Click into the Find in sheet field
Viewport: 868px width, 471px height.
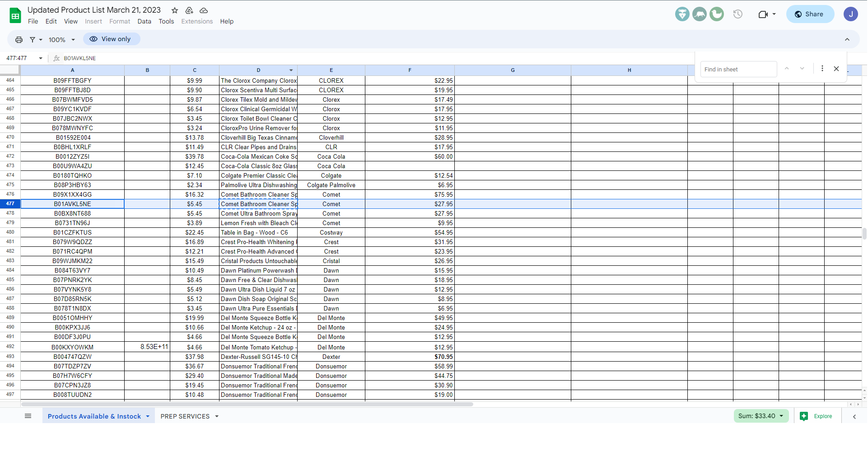738,69
